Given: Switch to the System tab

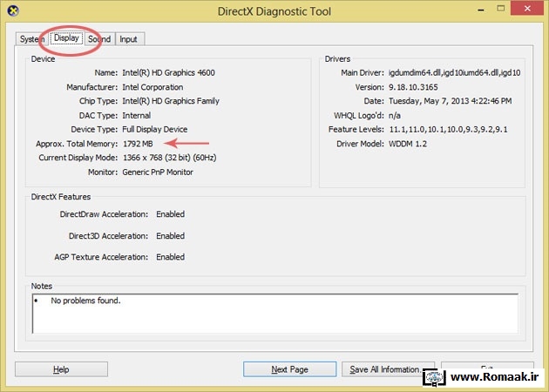Looking at the screenshot, I should pyautogui.click(x=31, y=39).
